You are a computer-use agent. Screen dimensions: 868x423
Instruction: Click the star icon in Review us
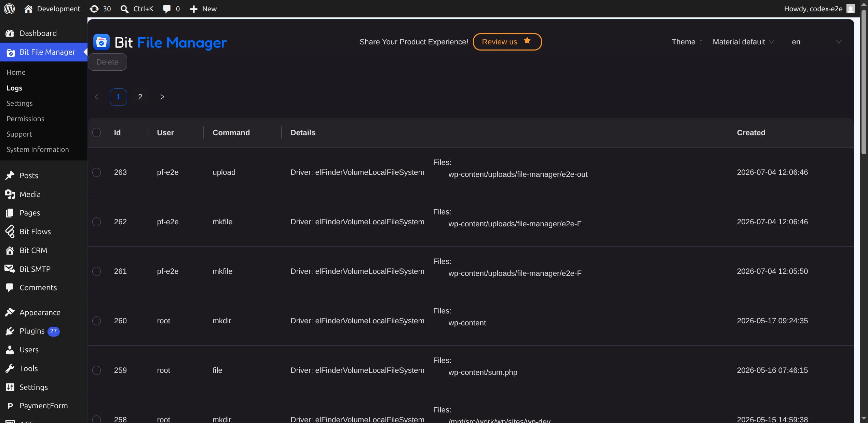pos(527,41)
